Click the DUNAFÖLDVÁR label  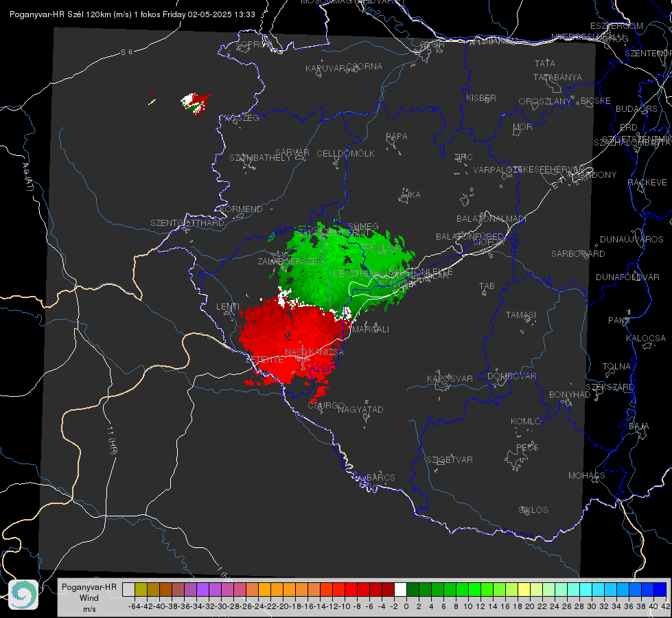(627, 277)
